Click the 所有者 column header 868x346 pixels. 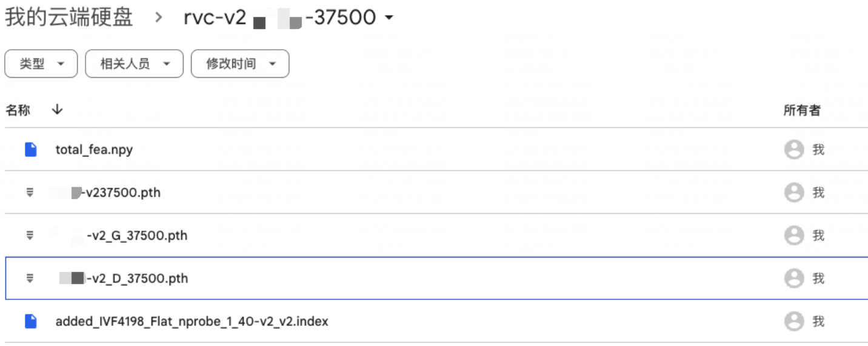point(802,110)
